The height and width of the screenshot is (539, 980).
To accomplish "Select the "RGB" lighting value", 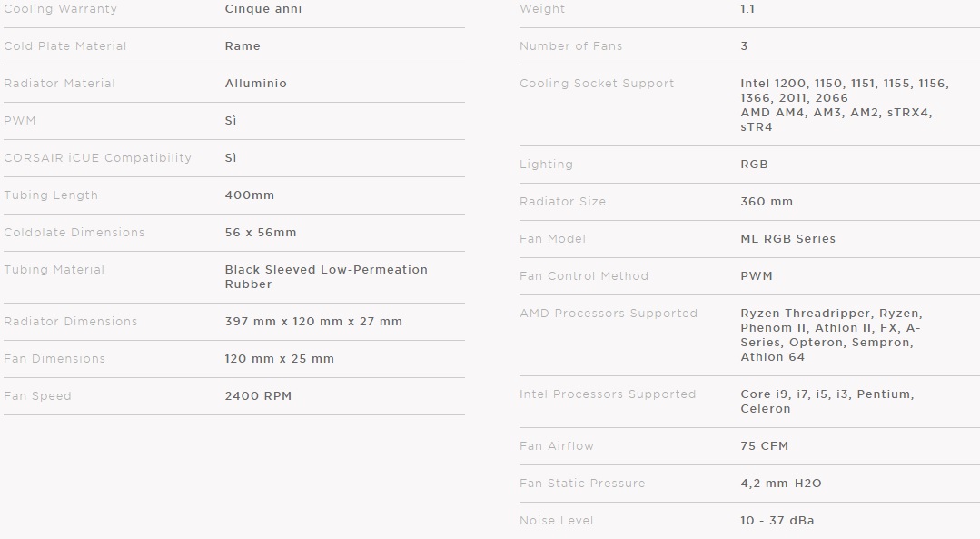I will point(755,165).
